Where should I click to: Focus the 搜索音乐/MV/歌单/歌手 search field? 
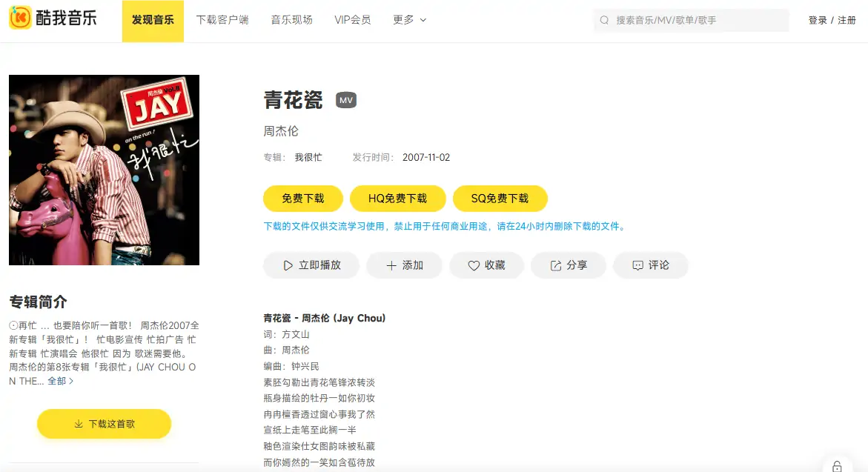coord(692,21)
